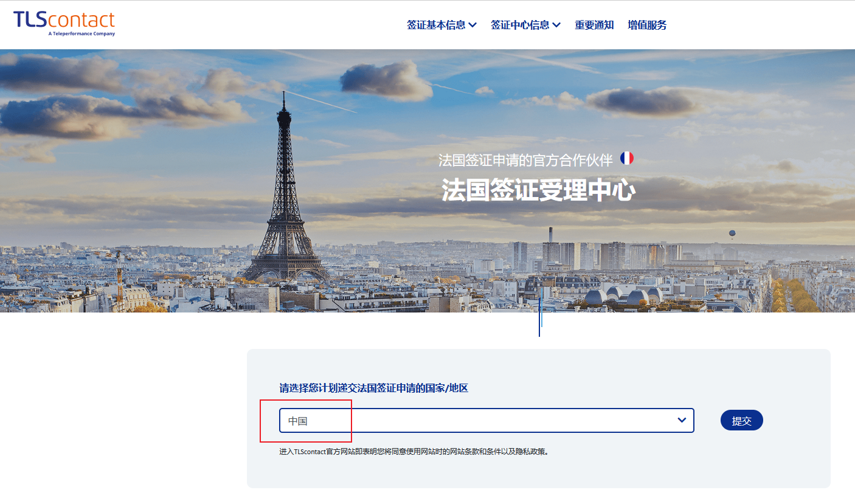Go to 重要通知 page

coord(594,25)
